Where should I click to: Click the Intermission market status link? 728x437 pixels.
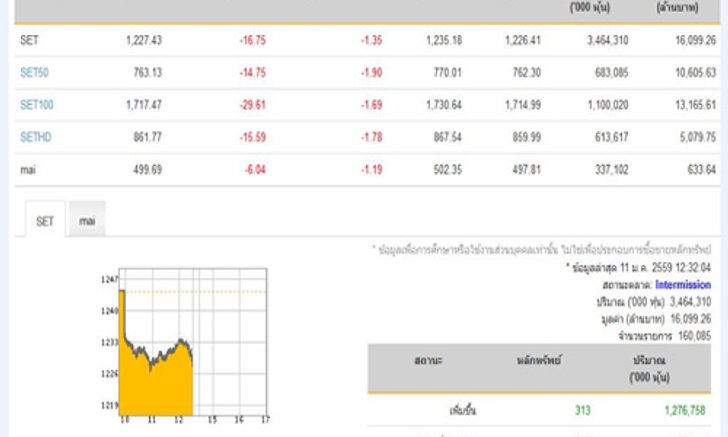683,285
